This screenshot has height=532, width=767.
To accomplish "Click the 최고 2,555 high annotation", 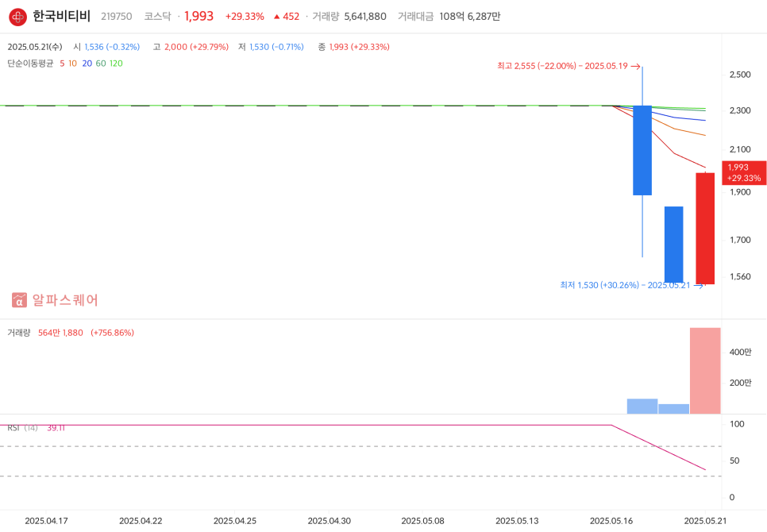I will tap(569, 66).
